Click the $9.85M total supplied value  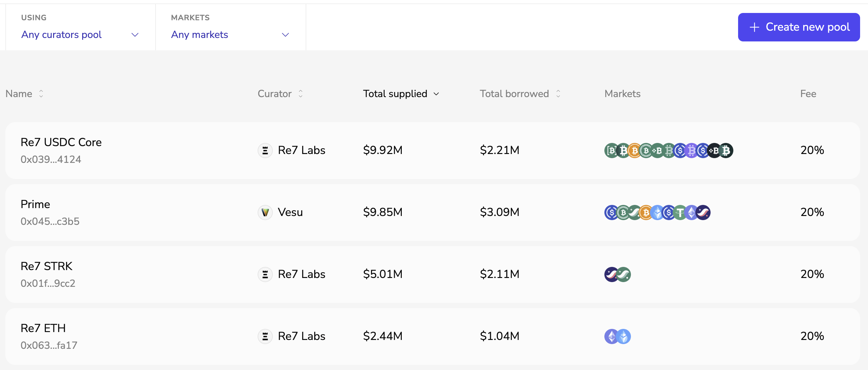point(383,212)
